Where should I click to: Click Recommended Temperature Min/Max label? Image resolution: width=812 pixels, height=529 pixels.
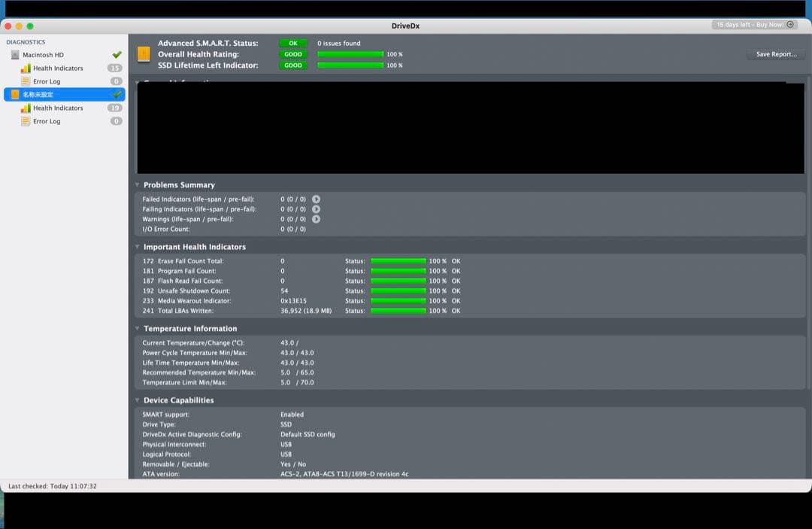pos(198,372)
